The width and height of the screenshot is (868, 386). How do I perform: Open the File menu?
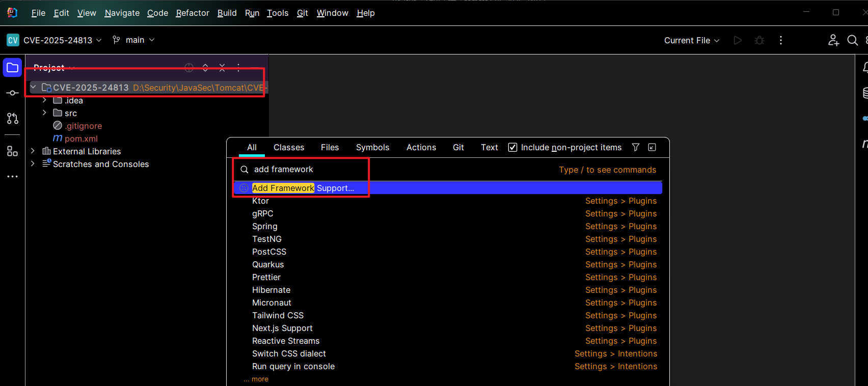pos(38,13)
